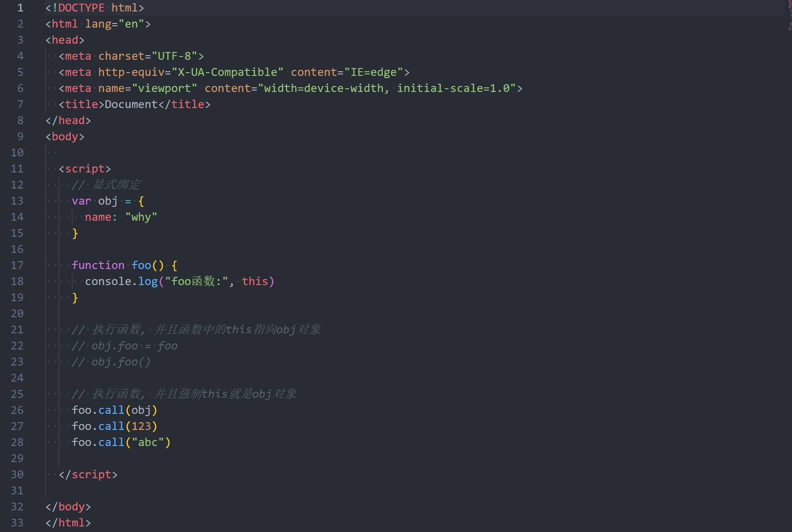This screenshot has height=532, width=792.
Task: Click the "why" string value
Action: click(x=141, y=217)
